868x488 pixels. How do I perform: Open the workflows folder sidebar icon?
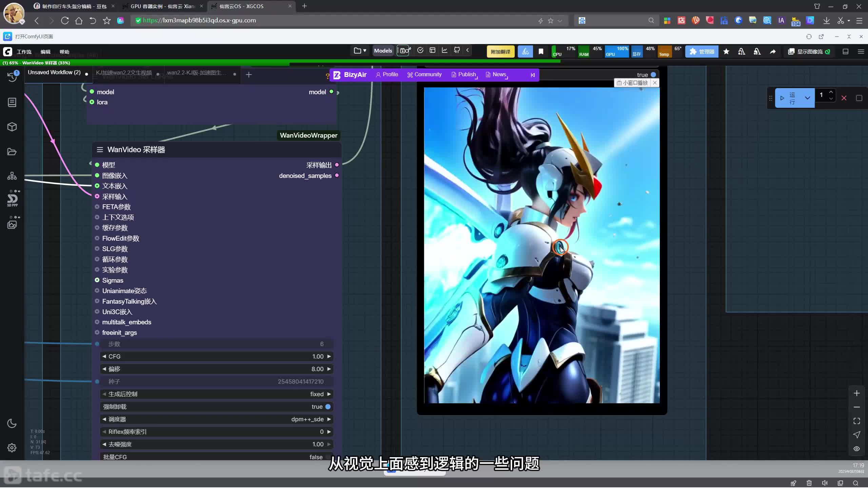coord(12,151)
